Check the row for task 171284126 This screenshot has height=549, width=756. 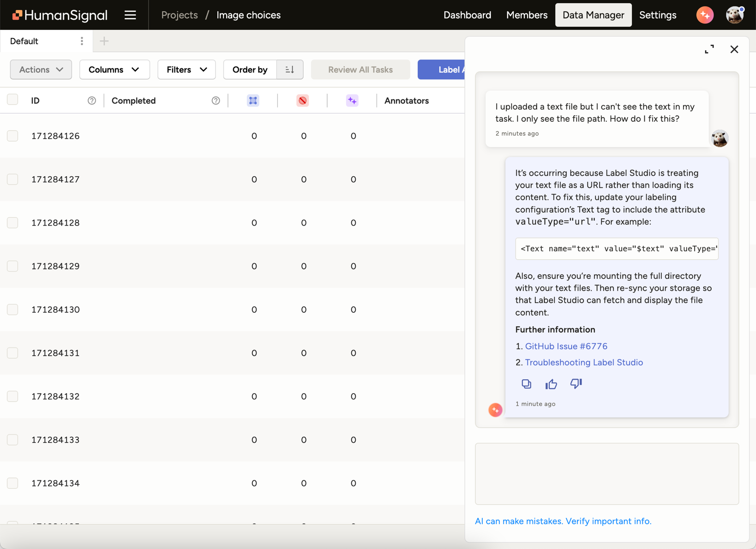point(12,136)
